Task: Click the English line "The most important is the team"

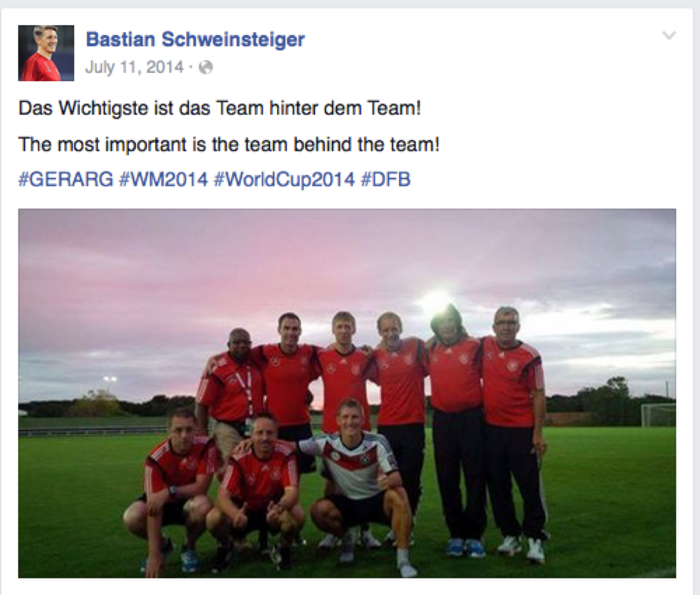Action: tap(153, 144)
